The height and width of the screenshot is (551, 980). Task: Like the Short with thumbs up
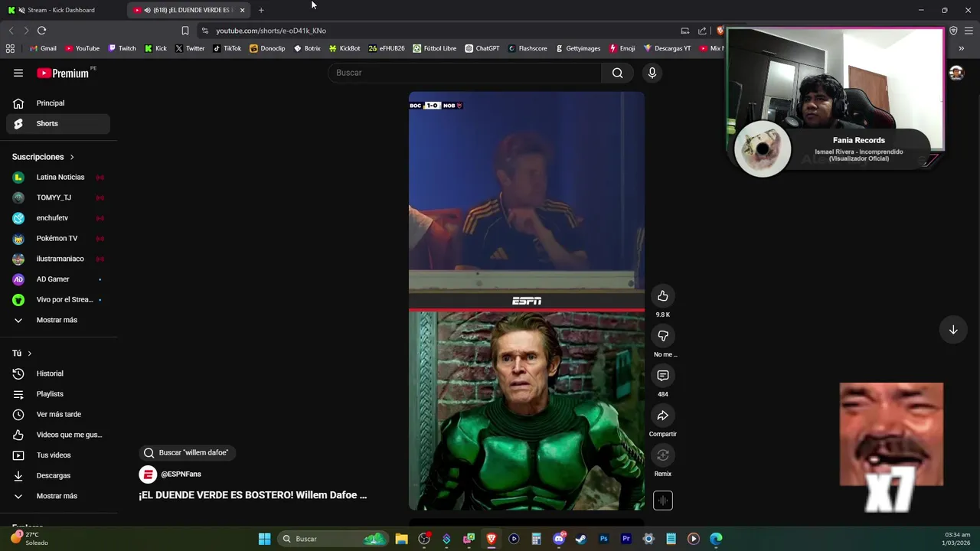[663, 296]
